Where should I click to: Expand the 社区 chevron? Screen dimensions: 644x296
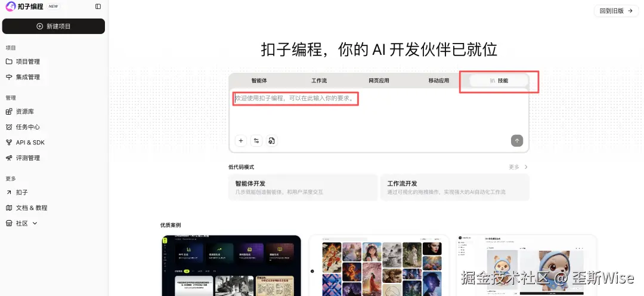pyautogui.click(x=35, y=223)
